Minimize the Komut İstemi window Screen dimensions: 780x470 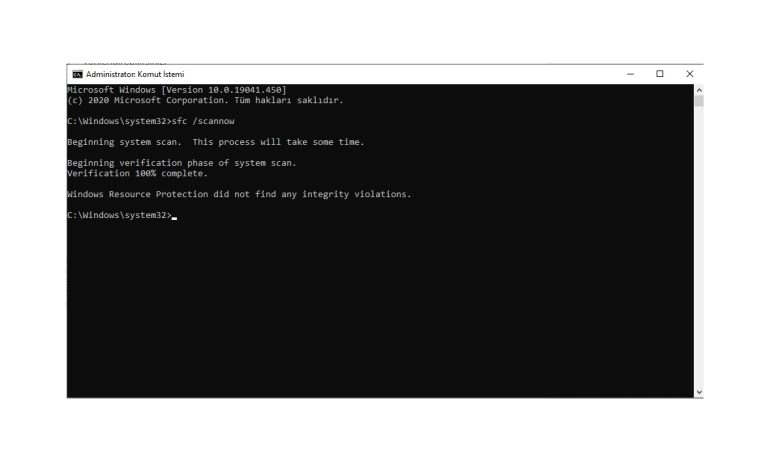pos(630,74)
